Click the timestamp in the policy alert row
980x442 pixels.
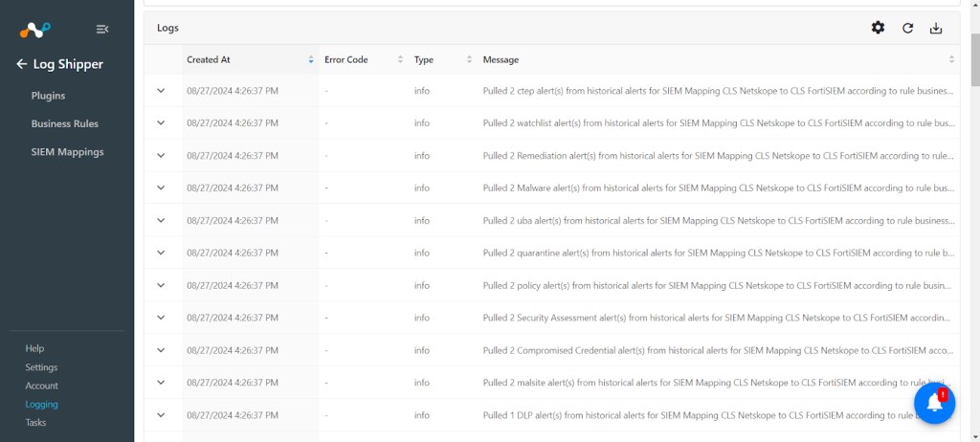(233, 285)
